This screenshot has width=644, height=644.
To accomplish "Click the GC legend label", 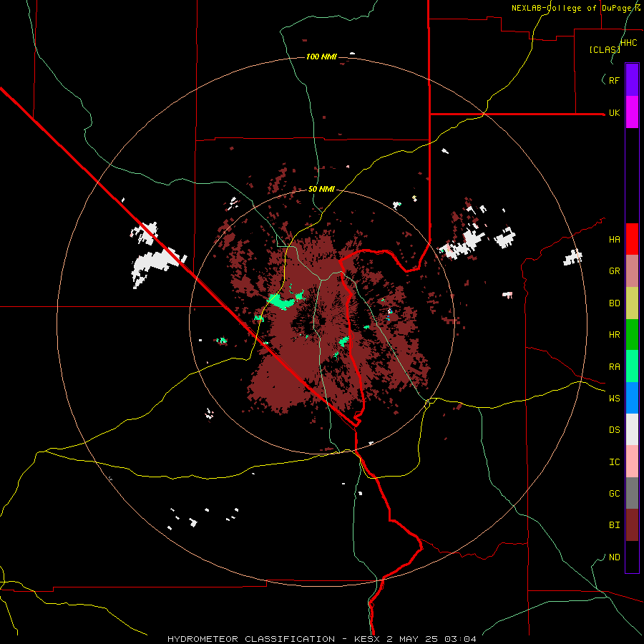I will [x=614, y=494].
